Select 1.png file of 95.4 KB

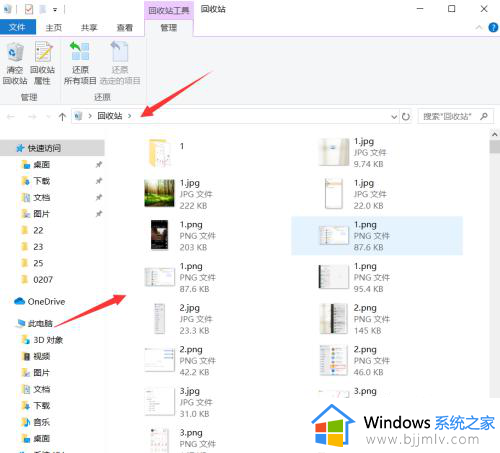[354, 277]
